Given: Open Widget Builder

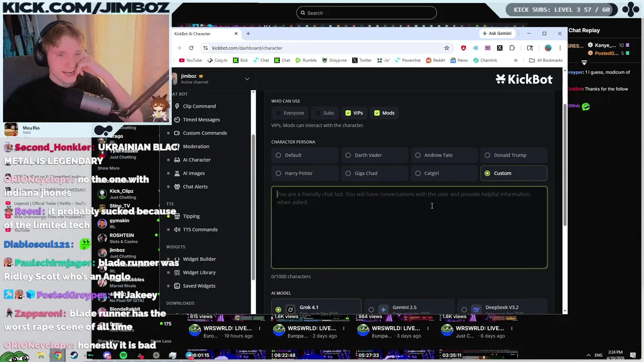Looking at the screenshot, I should click(195, 259).
